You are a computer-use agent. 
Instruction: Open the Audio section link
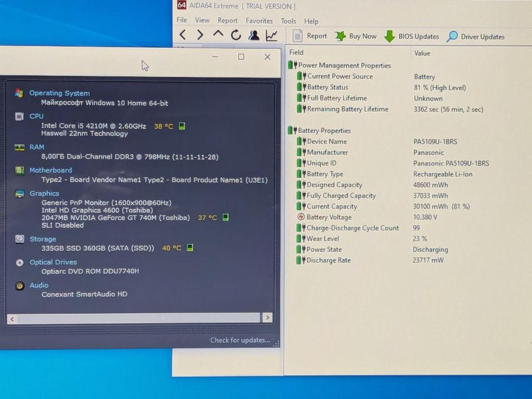point(38,286)
